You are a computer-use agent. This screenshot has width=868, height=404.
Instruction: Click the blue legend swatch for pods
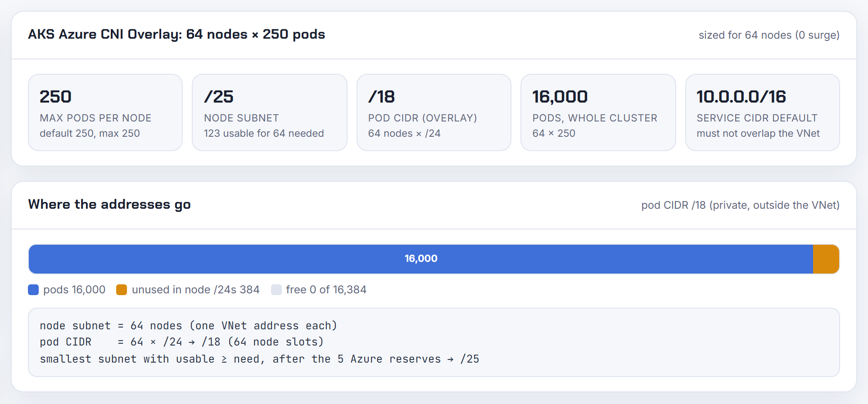(x=33, y=290)
